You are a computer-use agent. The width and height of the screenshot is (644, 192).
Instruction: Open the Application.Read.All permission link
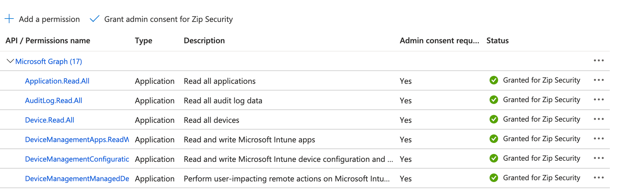pyautogui.click(x=57, y=81)
